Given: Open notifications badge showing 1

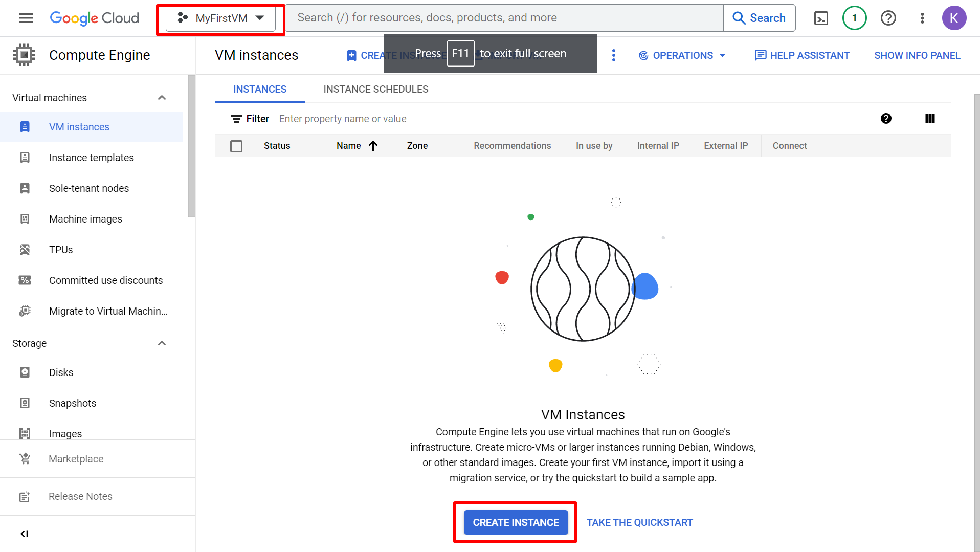Looking at the screenshot, I should click(x=854, y=18).
